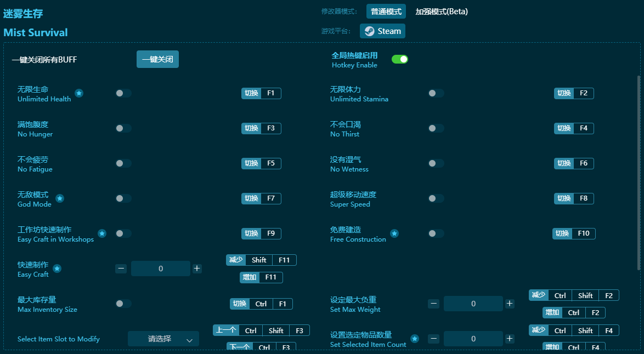Click F9 hotkey for Easy Craft in Workshops
This screenshot has width=644, height=354.
(x=261, y=233)
